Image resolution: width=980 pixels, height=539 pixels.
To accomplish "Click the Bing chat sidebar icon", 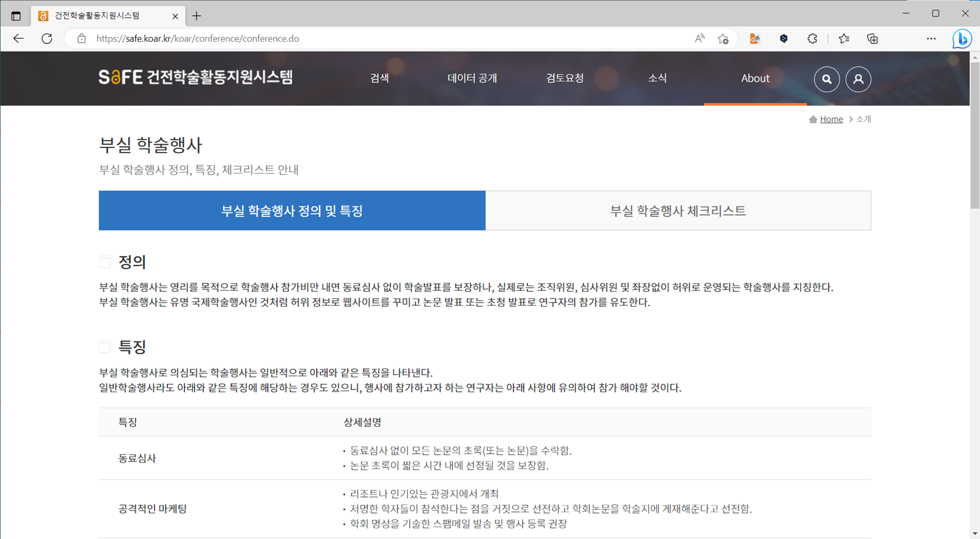I will [x=962, y=39].
